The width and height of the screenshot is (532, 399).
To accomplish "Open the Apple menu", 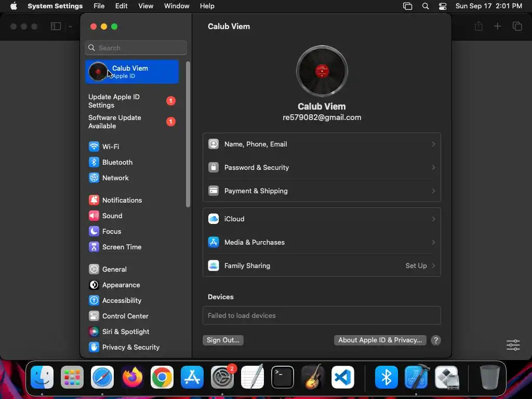I will [x=14, y=6].
